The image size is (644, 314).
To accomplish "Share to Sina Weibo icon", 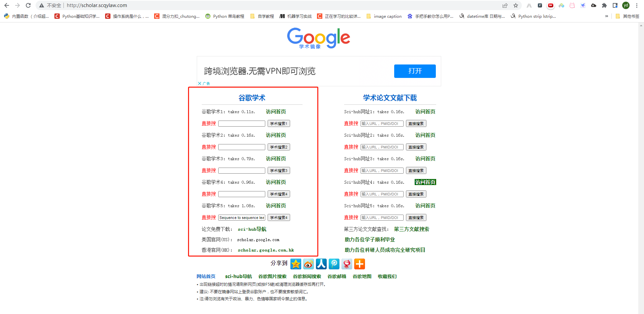I will pyautogui.click(x=309, y=264).
